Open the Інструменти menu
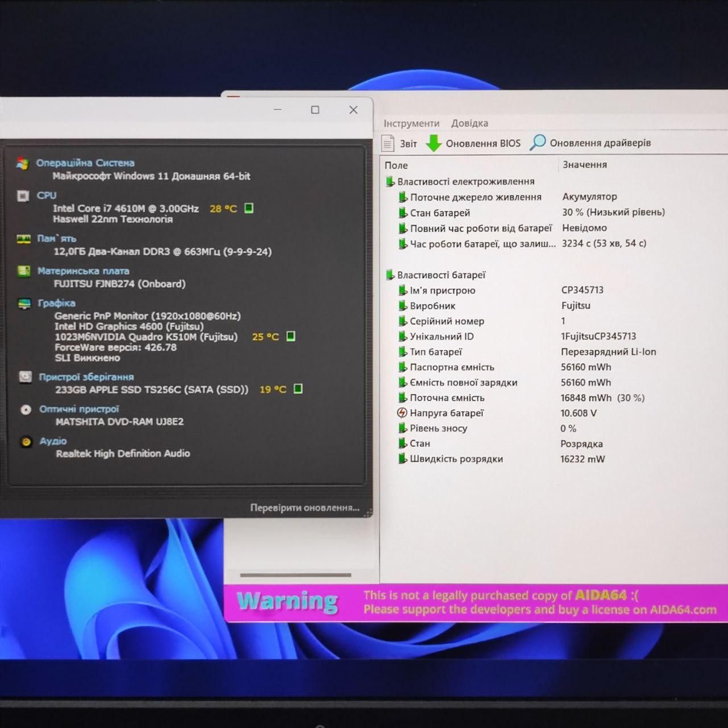Image resolution: width=728 pixels, height=728 pixels. tap(411, 123)
